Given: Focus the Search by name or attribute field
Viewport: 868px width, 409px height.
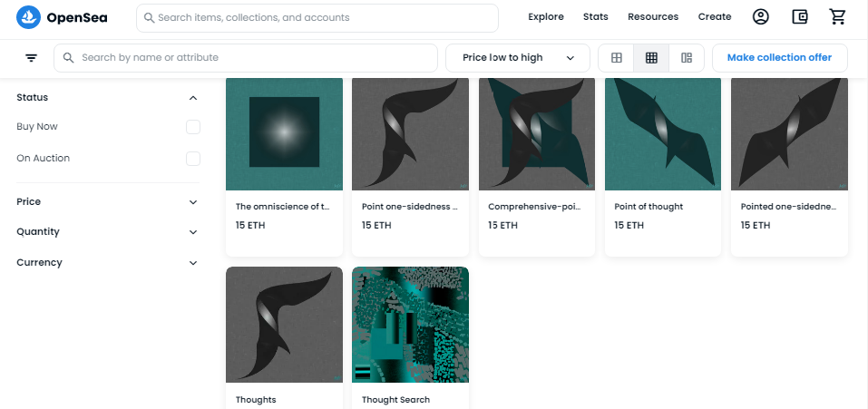Looking at the screenshot, I should (x=246, y=57).
